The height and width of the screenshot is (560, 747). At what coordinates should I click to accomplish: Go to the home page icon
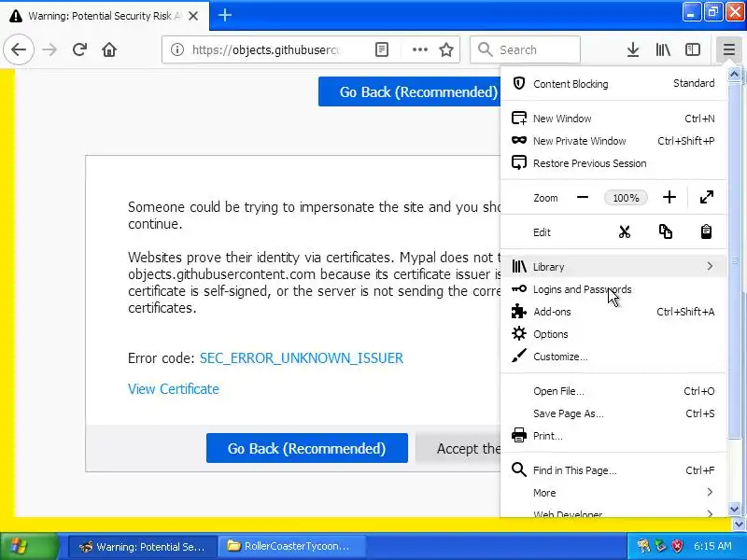[109, 49]
